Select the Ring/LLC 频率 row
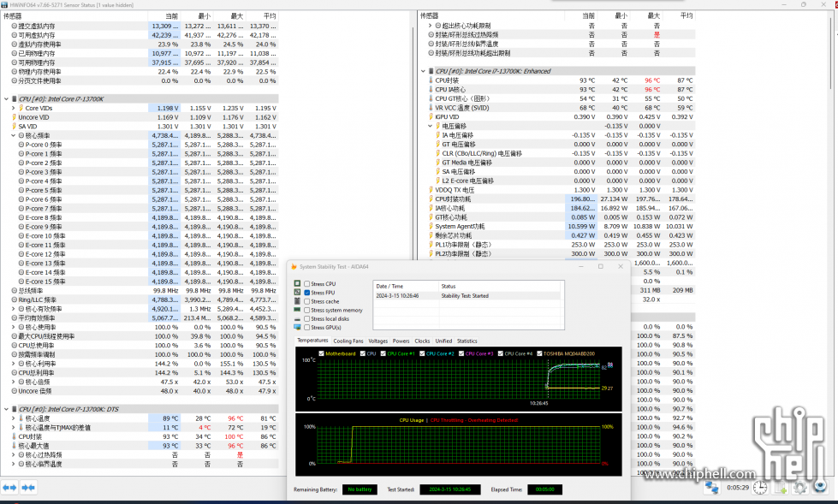Image resolution: width=838 pixels, height=504 pixels. coord(145,299)
